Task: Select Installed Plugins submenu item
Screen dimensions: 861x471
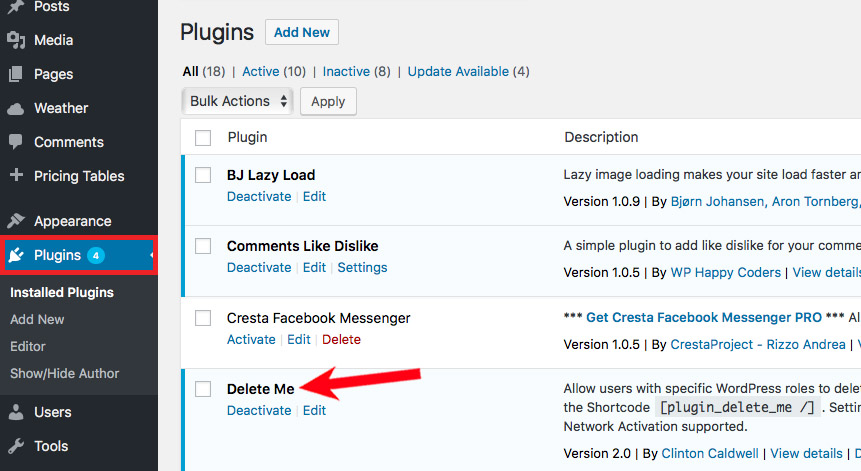Action: (x=62, y=293)
